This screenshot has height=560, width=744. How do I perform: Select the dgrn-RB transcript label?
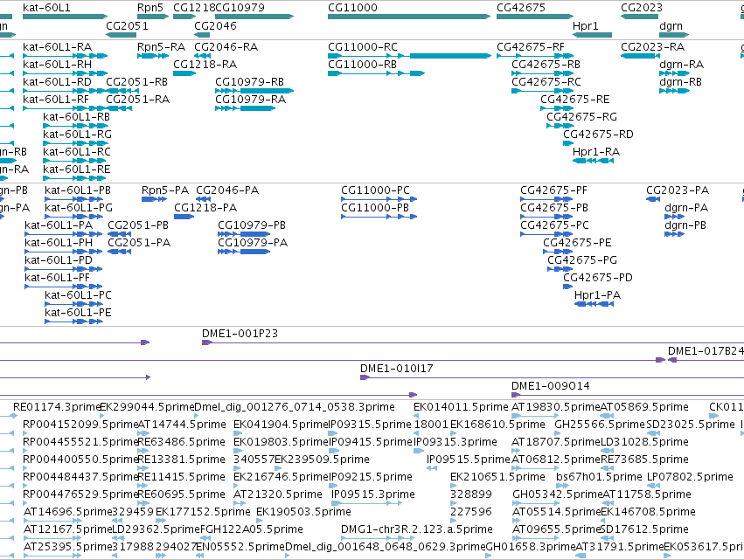click(681, 82)
